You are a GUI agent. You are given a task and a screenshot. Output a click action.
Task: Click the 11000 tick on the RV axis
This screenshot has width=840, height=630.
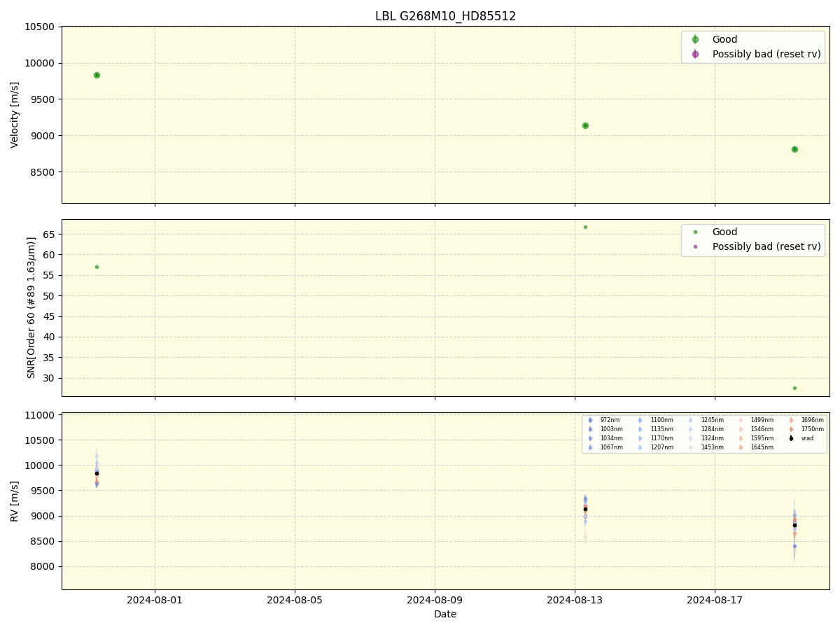[40, 415]
